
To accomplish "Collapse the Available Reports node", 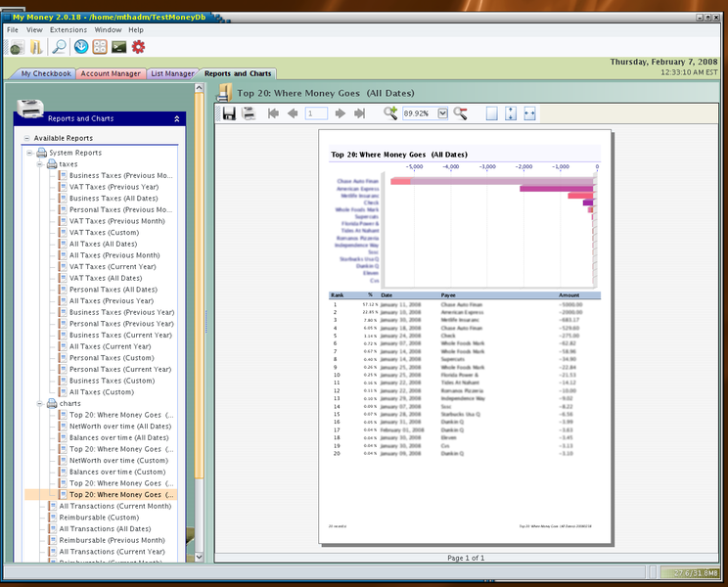I will point(27,138).
